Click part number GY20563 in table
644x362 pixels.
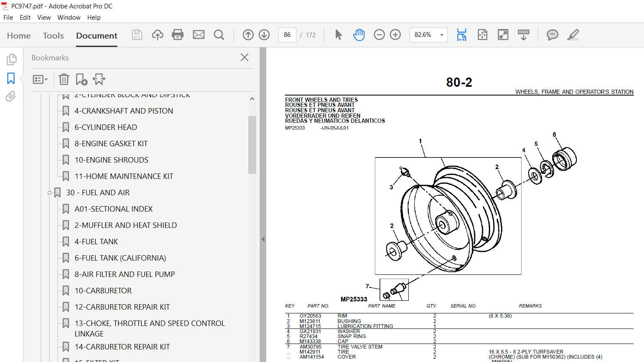(x=310, y=316)
